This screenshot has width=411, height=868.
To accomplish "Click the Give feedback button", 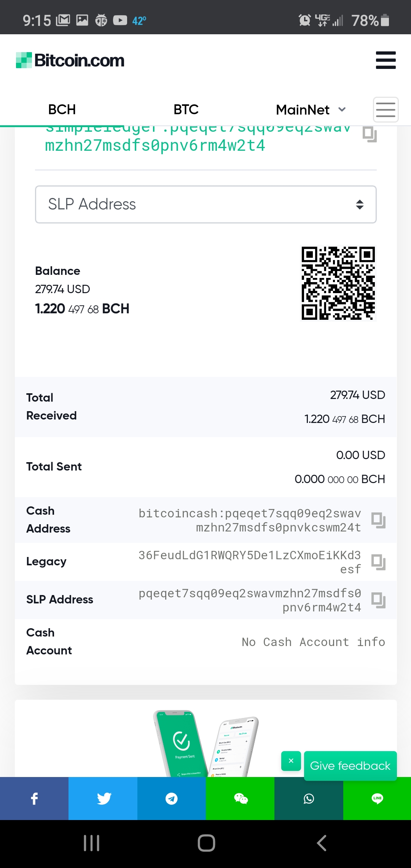I will 350,766.
